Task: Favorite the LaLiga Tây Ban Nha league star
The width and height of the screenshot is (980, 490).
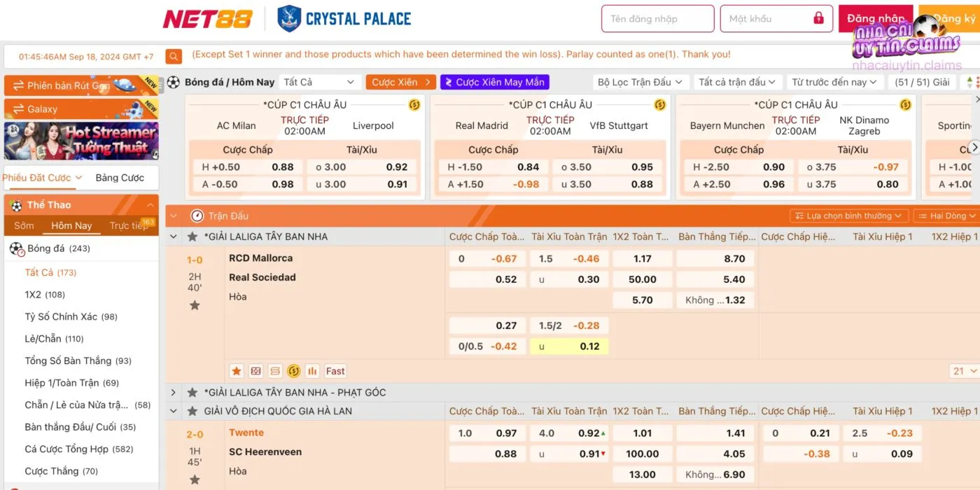Action: click(x=192, y=237)
